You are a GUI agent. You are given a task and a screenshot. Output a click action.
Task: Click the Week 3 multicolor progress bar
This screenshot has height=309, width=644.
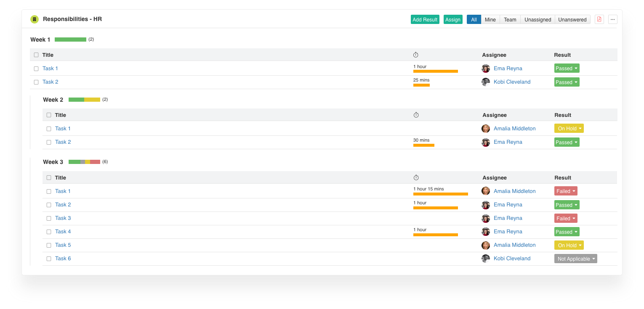pyautogui.click(x=84, y=162)
